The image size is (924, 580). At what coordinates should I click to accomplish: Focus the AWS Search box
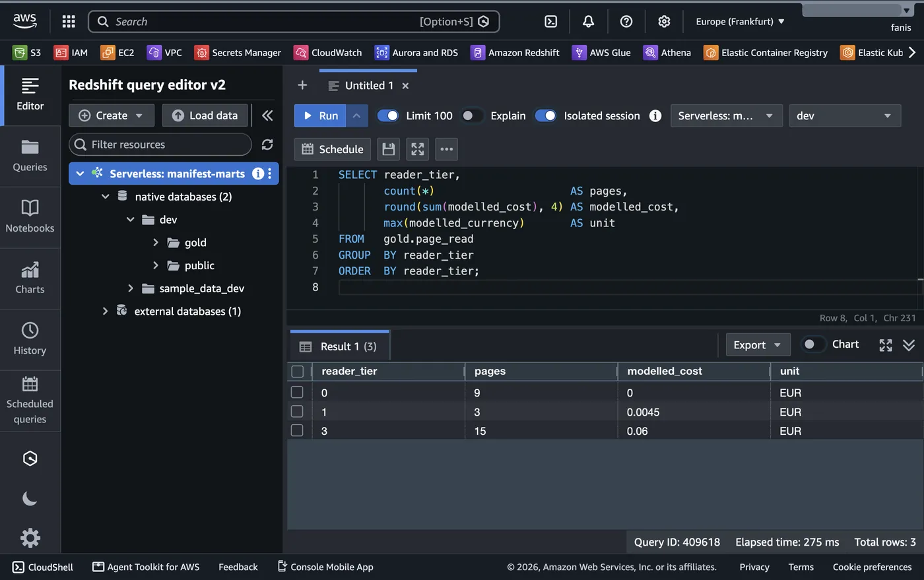tap(294, 22)
